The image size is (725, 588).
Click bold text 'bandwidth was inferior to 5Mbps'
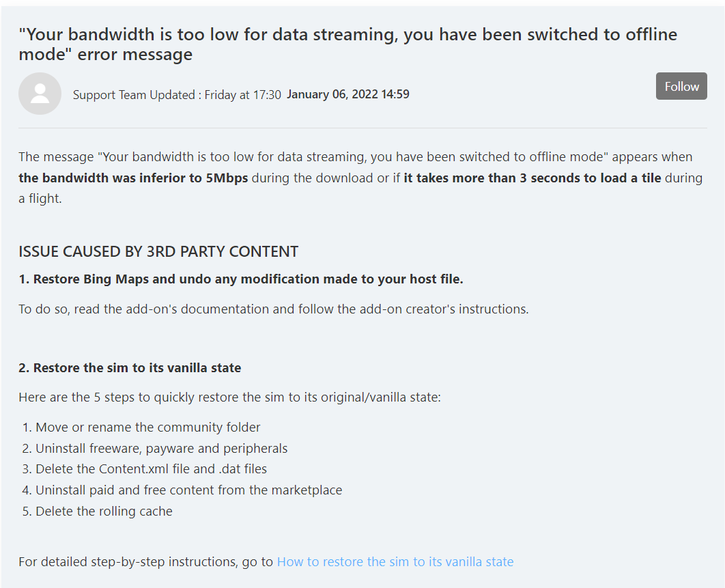coord(133,178)
